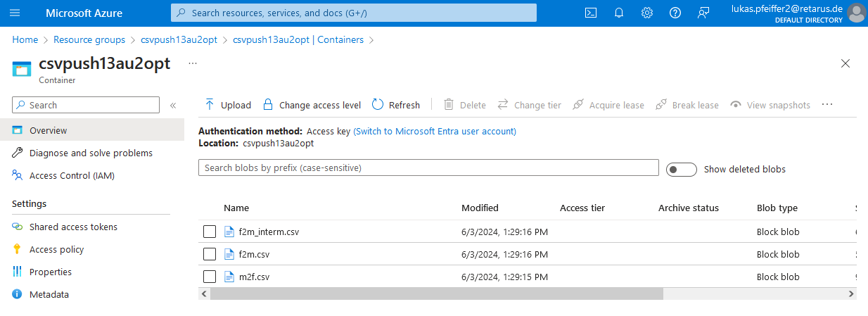Switch to Microsoft Entra user account
Image resolution: width=868 pixels, height=316 pixels.
pos(435,131)
